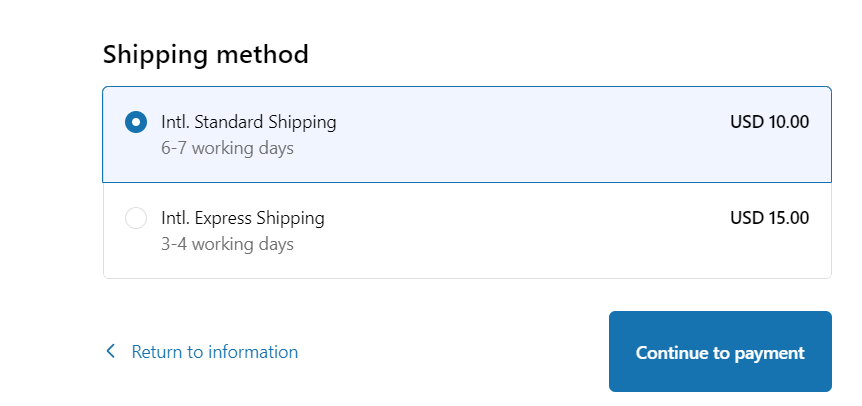Click the Intl. Express Shipping label text
This screenshot has height=406, width=862.
(x=242, y=218)
